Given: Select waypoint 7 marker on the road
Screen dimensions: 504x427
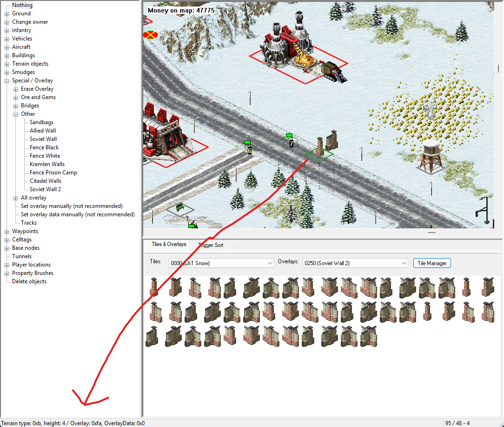Looking at the screenshot, I should (x=291, y=141).
